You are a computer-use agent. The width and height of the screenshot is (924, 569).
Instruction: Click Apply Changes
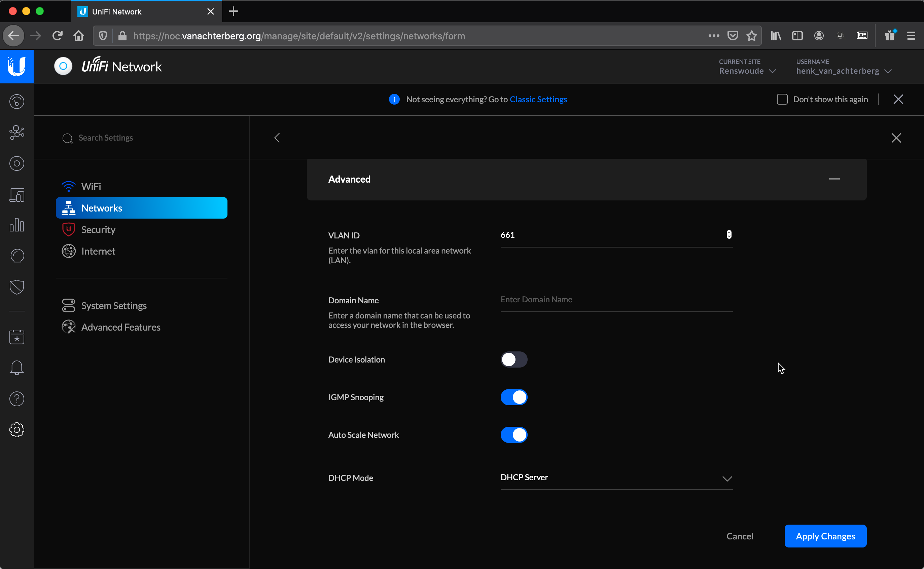point(825,536)
